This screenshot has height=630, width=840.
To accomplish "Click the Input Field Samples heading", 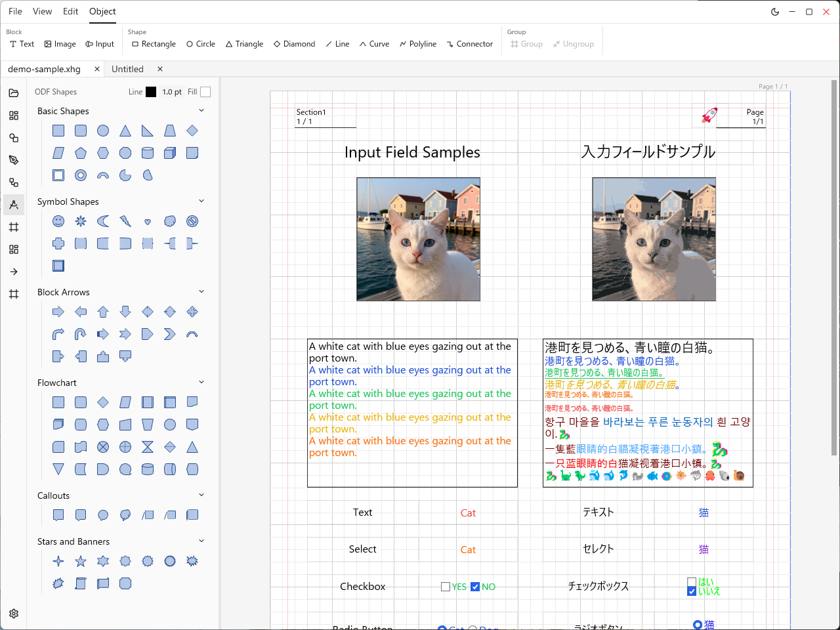I will coord(412,152).
